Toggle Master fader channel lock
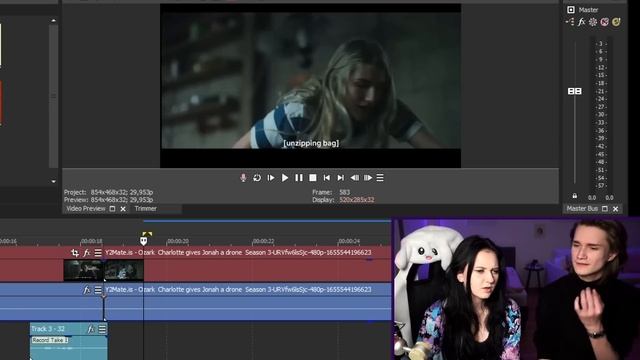 tap(575, 196)
